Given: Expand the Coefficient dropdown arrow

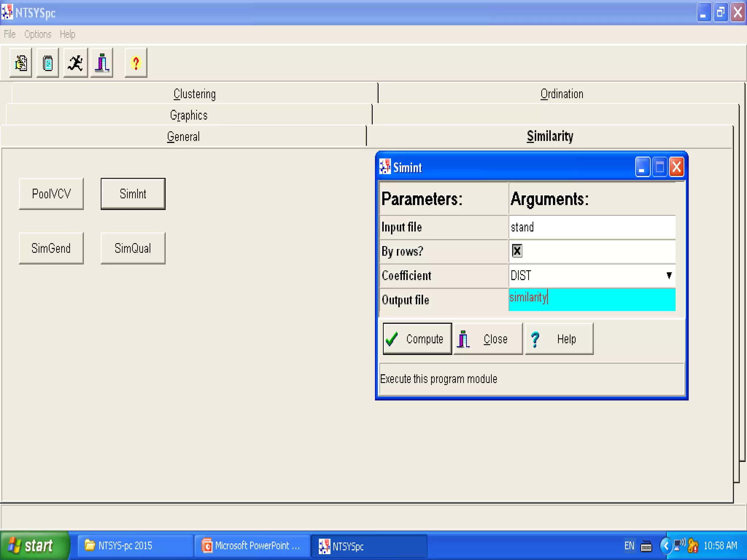Looking at the screenshot, I should pyautogui.click(x=669, y=275).
